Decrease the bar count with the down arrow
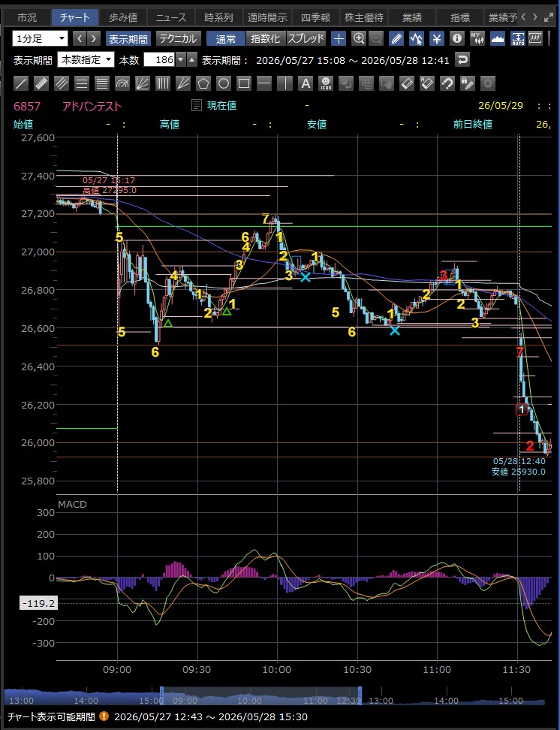Viewport: 560px width, 730px height. pyautogui.click(x=181, y=59)
